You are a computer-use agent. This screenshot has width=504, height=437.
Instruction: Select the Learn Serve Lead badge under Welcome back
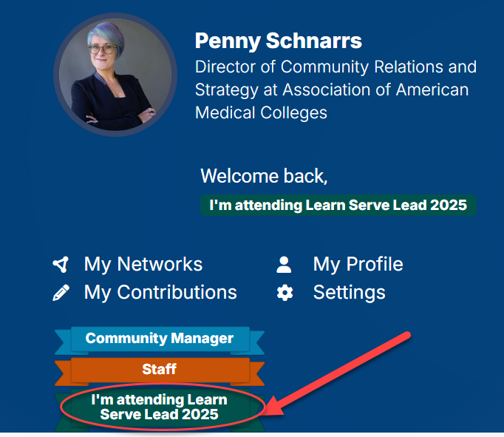tap(338, 206)
